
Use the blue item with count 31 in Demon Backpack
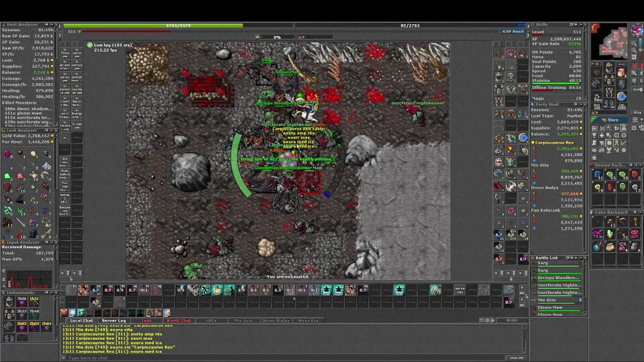[x=598, y=174]
